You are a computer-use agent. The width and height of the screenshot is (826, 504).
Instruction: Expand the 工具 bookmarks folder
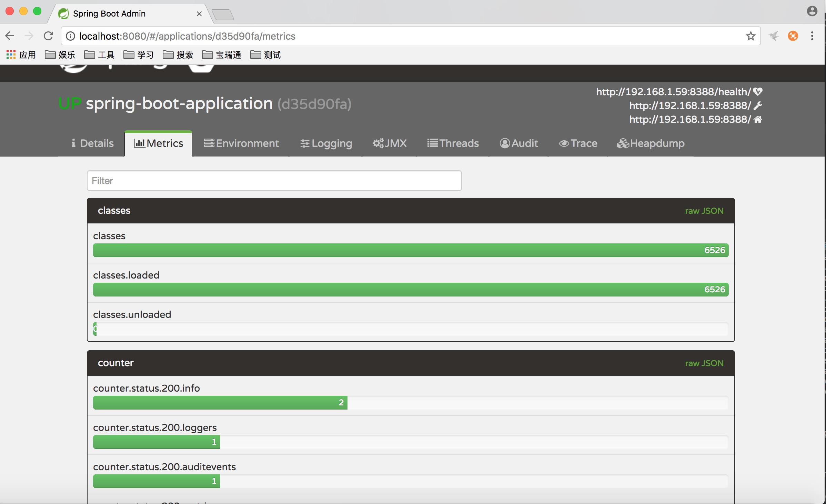99,55
